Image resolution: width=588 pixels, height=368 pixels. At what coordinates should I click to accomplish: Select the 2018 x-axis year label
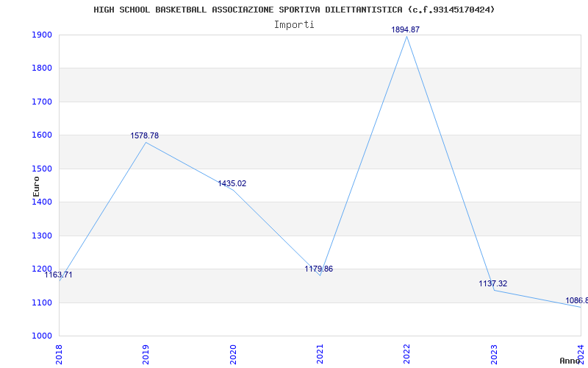(x=59, y=354)
